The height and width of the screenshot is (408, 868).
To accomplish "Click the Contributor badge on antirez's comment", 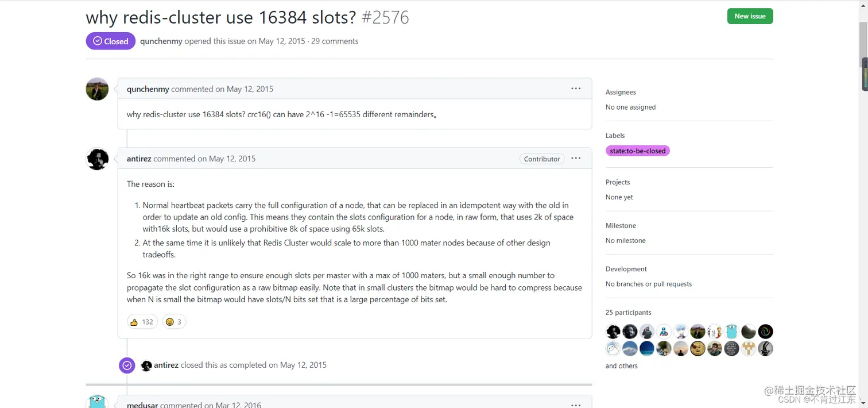I will (542, 159).
